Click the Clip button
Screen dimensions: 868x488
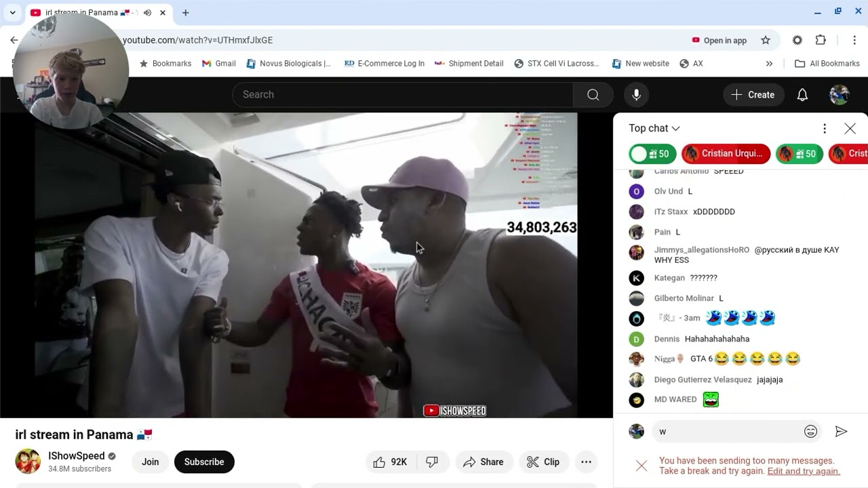(543, 462)
